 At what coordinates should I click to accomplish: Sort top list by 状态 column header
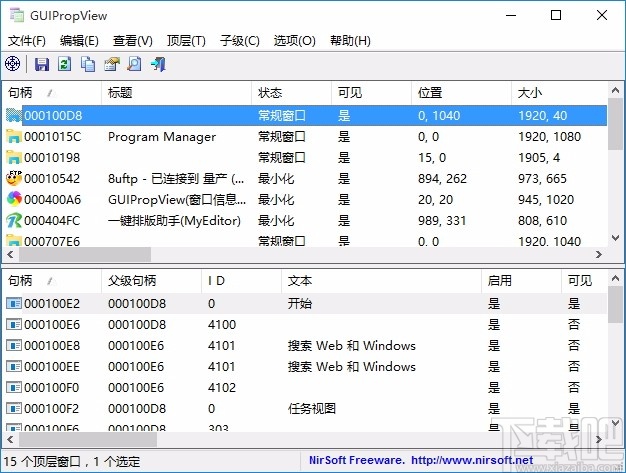(291, 93)
